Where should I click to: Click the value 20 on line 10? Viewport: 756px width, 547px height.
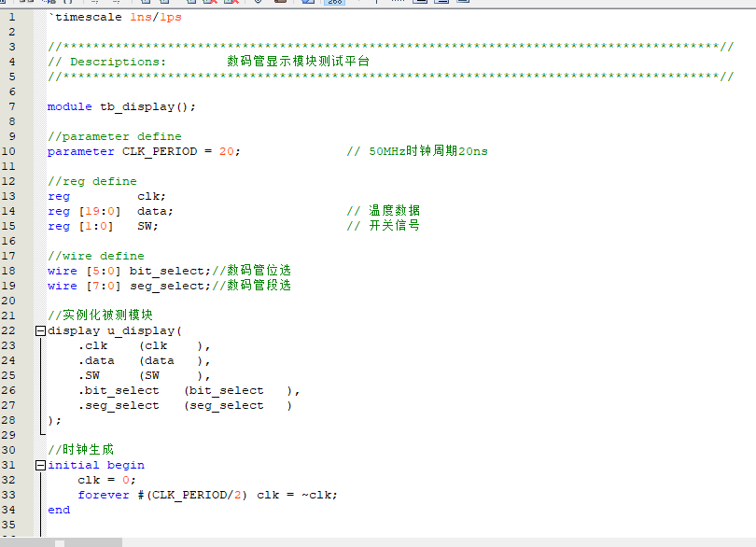coord(227,151)
